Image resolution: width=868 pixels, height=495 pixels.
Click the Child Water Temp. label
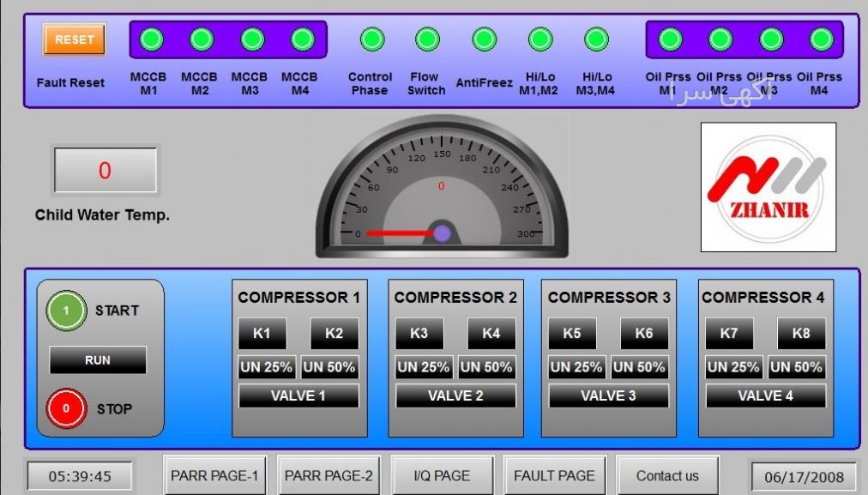pos(102,214)
